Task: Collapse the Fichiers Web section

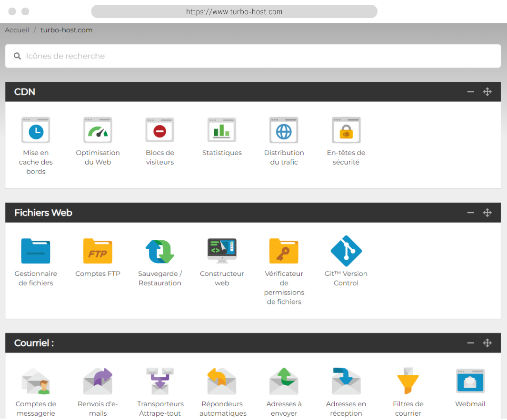Action: [470, 213]
